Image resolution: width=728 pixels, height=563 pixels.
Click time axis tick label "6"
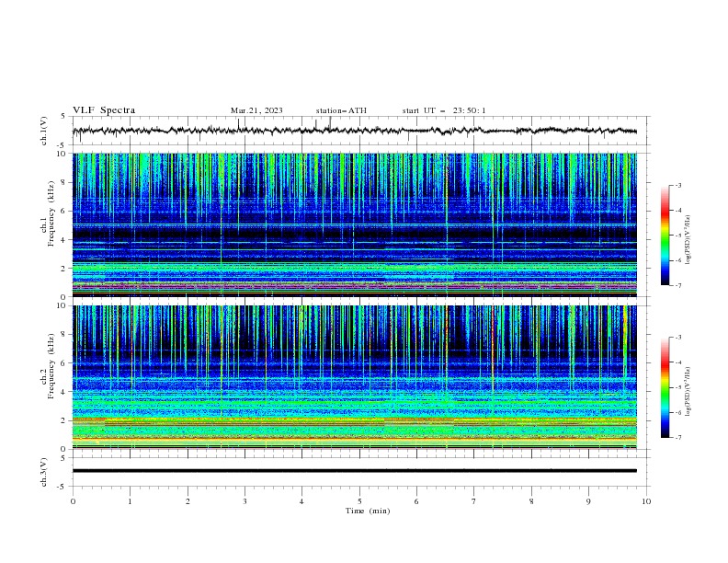(416, 501)
